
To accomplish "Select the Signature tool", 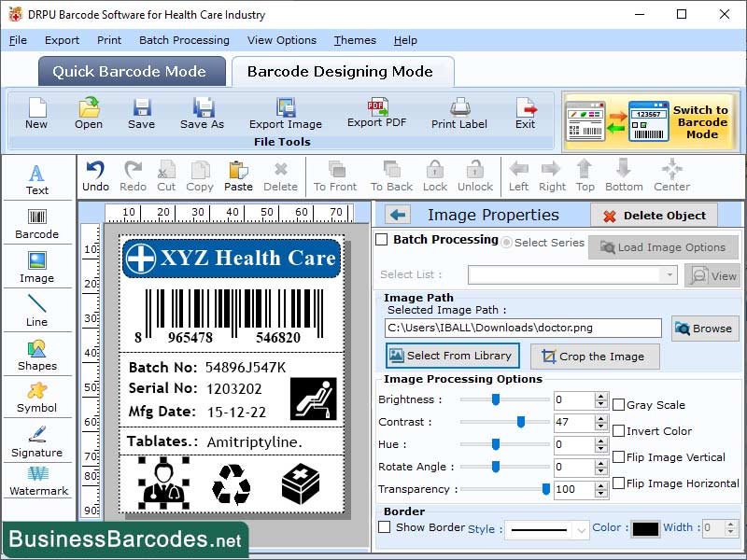I will coord(37,441).
